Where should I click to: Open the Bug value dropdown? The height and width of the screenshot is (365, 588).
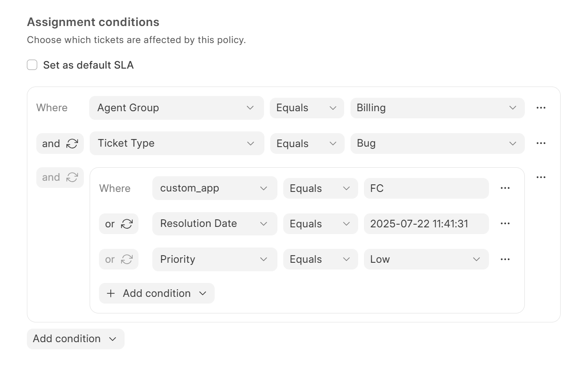pyautogui.click(x=437, y=143)
